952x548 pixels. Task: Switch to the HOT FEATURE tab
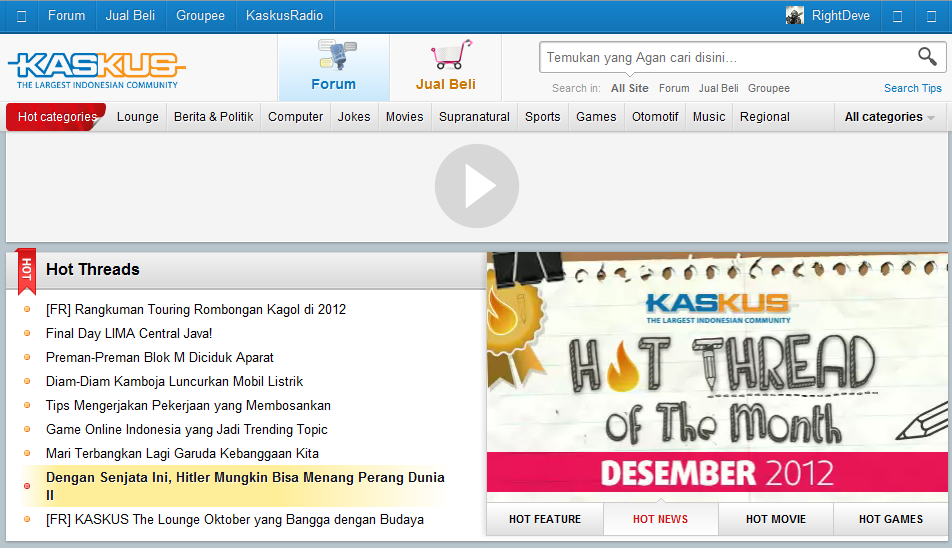[545, 519]
